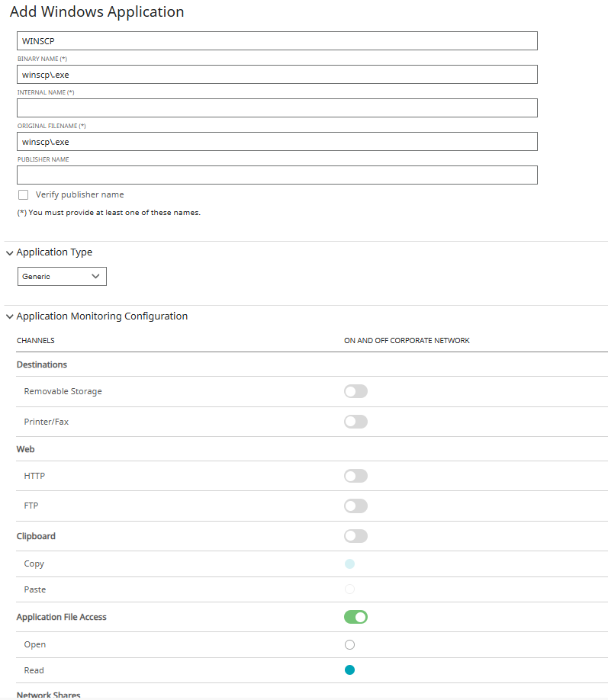
Task: Select the Open file access radio
Action: pos(350,644)
